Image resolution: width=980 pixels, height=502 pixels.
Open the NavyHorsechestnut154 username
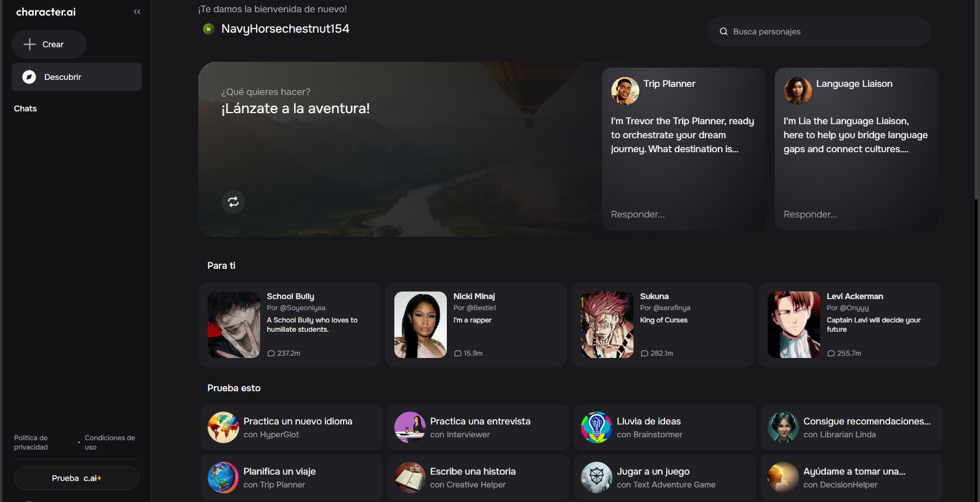click(285, 29)
